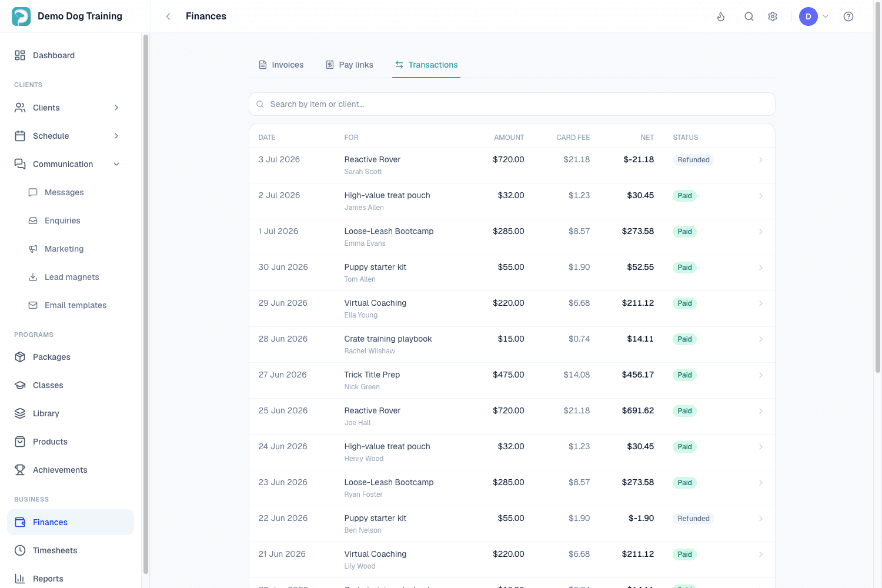Click the Messages speech bubble icon

(33, 192)
